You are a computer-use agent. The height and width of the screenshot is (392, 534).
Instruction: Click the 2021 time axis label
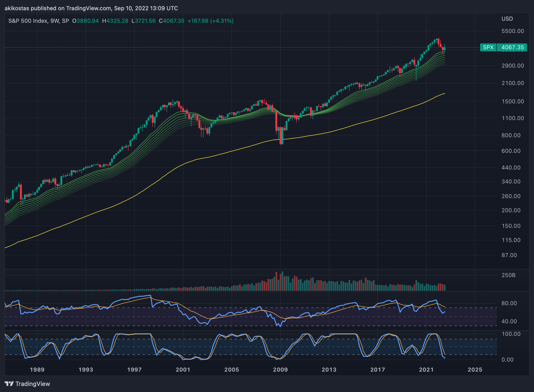[x=426, y=370]
